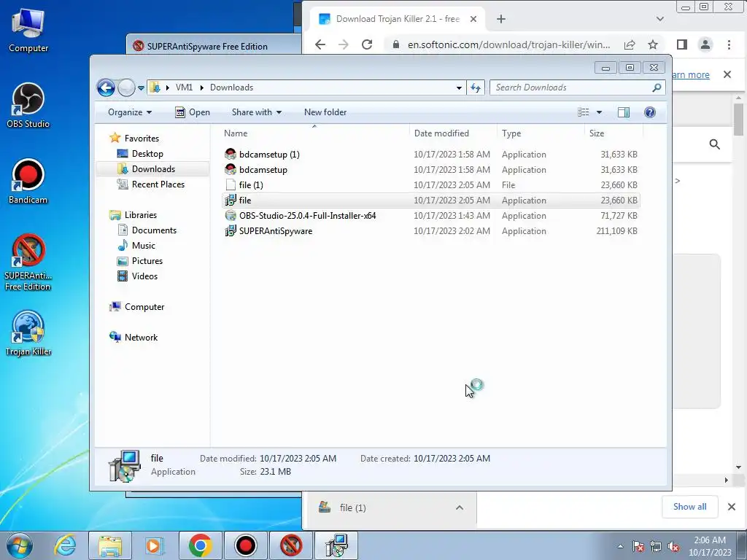This screenshot has height=560, width=747.
Task: Toggle the preview pane button
Action: point(624,112)
